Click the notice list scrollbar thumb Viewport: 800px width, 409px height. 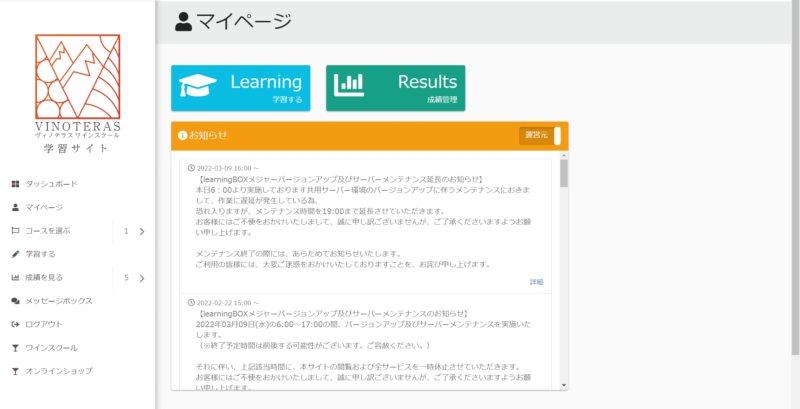pyautogui.click(x=564, y=172)
